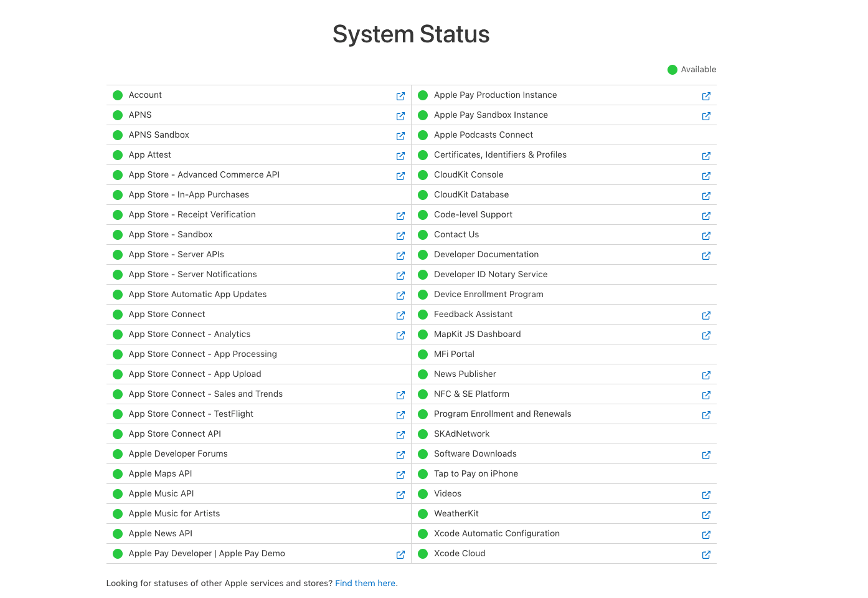868x598 pixels.
Task: Click green status dot next to Xcode Cloud
Action: tap(423, 554)
